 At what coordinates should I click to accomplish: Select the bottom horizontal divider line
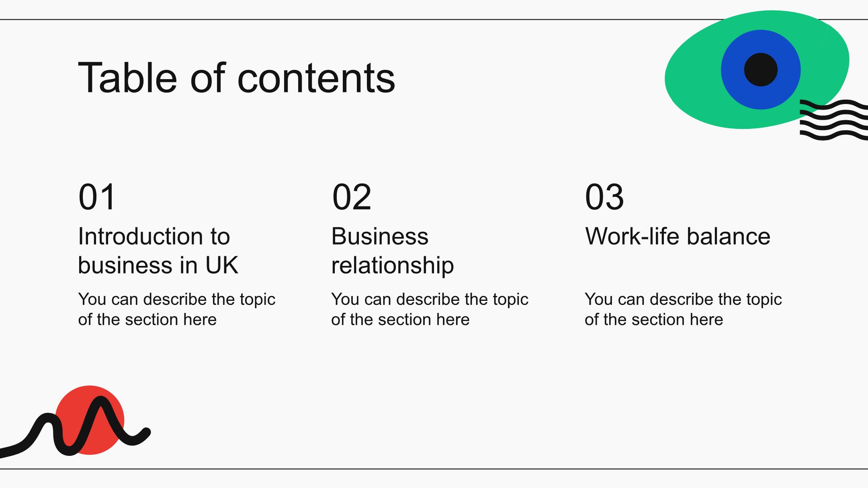402,469
